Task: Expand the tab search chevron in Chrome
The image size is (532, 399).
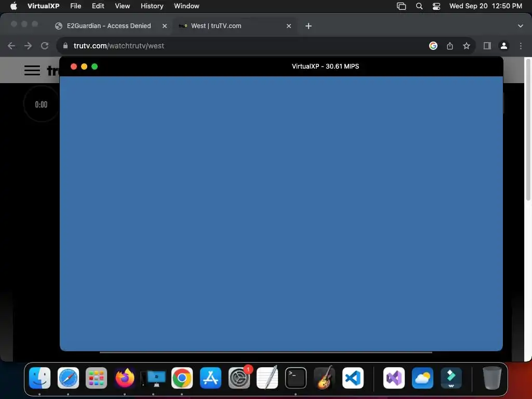Action: click(x=521, y=26)
